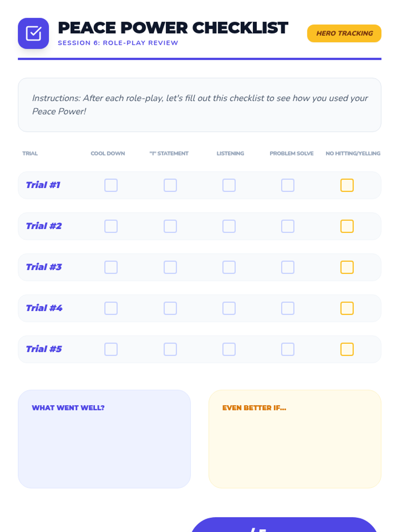Check Cool Down for Trial #5

111,349
